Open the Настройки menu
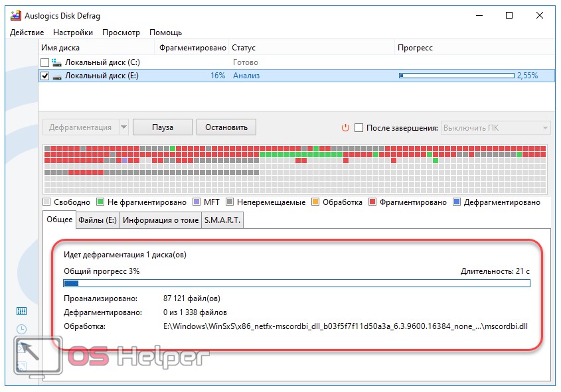 (73, 33)
